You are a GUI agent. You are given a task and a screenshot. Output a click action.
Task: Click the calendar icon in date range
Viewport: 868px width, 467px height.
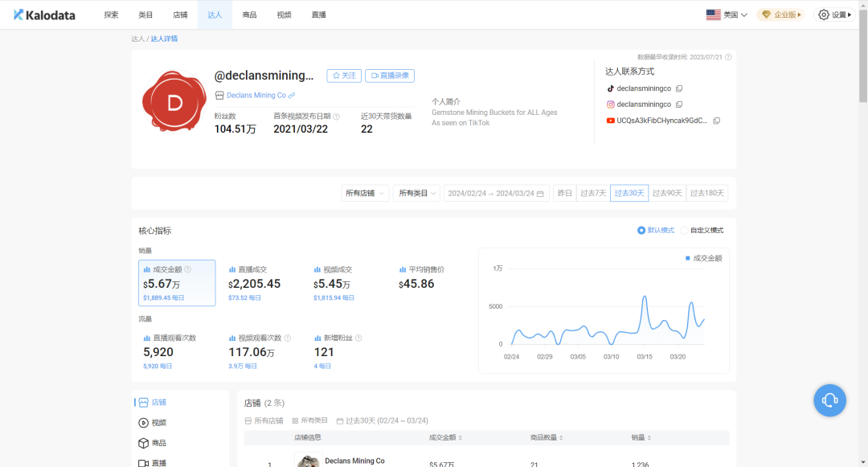point(540,194)
